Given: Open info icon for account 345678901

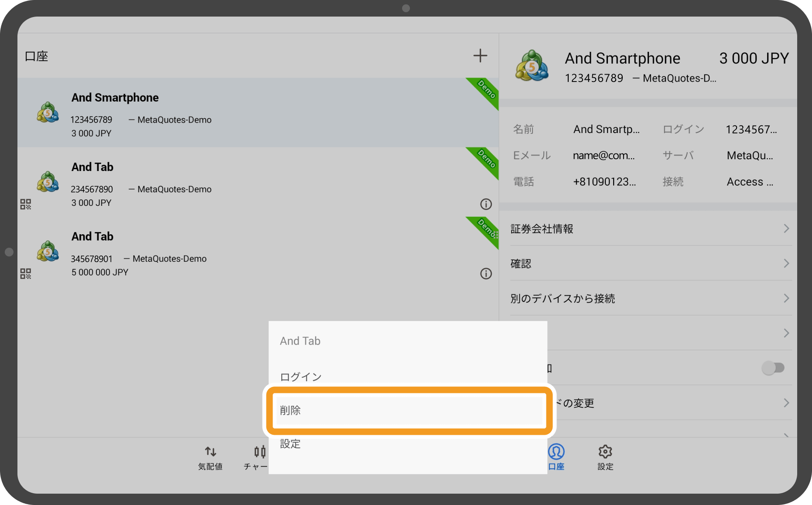Looking at the screenshot, I should pos(486,273).
